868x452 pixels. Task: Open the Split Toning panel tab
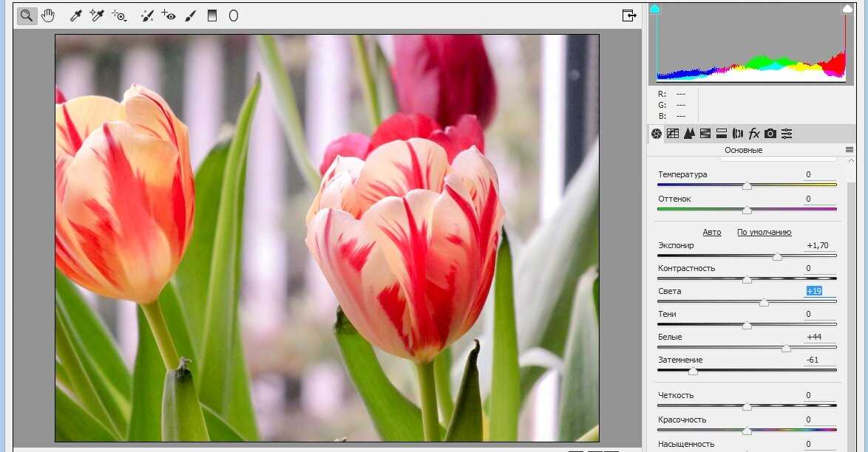722,134
